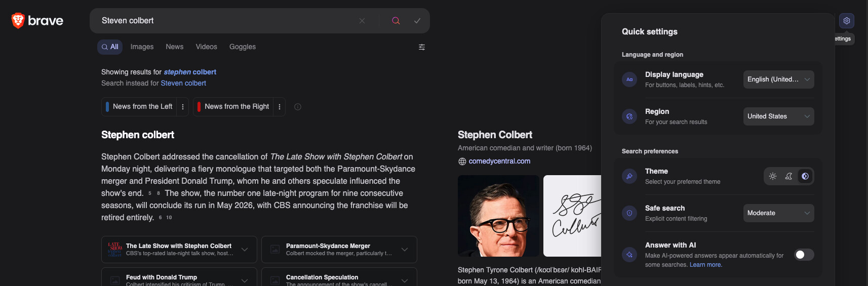Click the globe icon beside comedycentral.com
Viewport: 868px width, 286px height.
point(462,161)
